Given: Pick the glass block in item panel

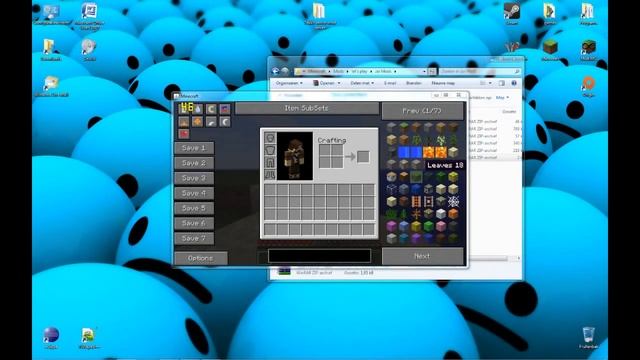Looking at the screenshot, I should [x=392, y=189].
